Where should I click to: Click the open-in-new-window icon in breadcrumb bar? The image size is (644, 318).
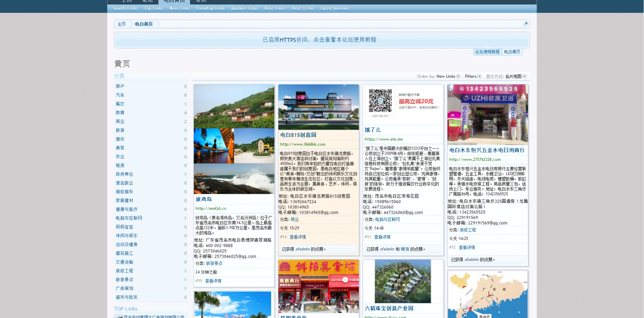pyautogui.click(x=525, y=24)
